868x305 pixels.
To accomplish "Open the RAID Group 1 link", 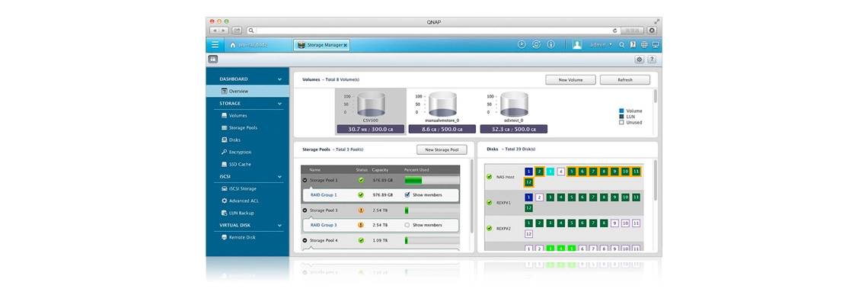I will [x=324, y=195].
